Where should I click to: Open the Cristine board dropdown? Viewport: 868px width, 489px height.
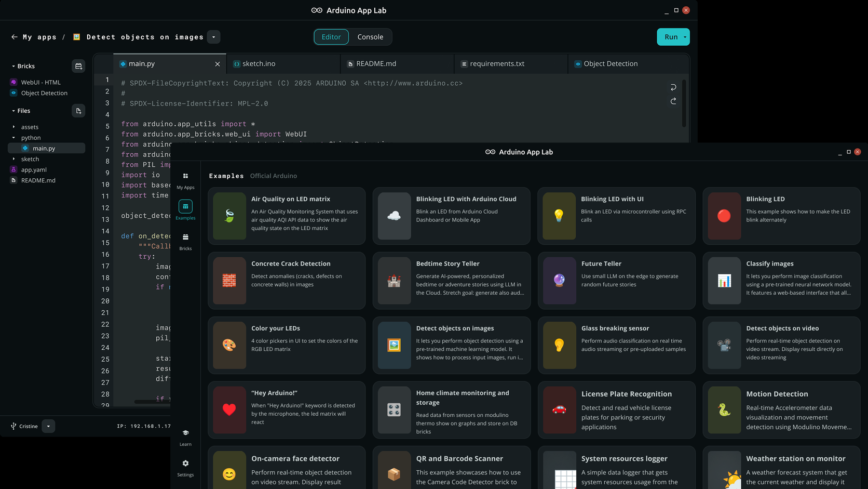48,426
